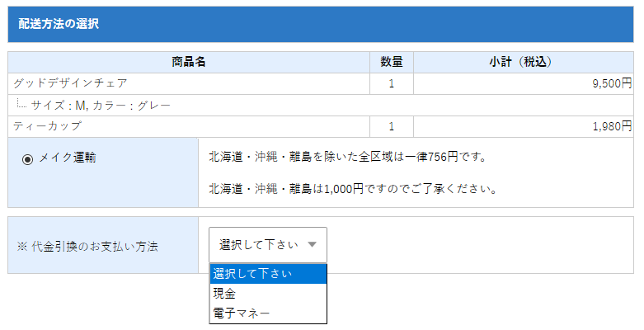Click the ティーカップ product name

[47, 126]
